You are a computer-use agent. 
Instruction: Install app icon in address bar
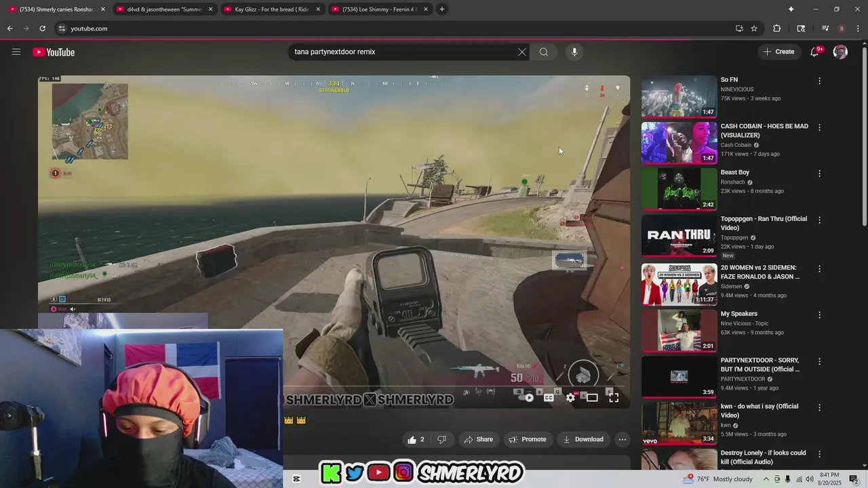(x=739, y=28)
